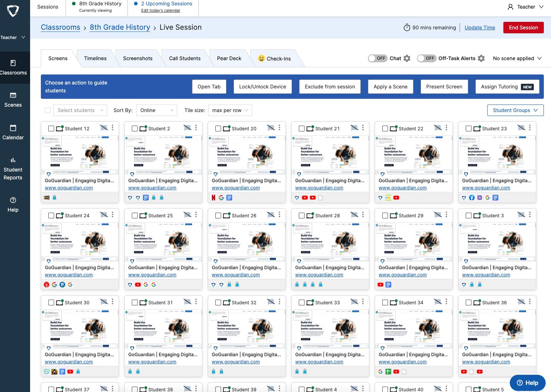Click Pandora tab icon under Student 24
The image size is (551, 392).
coord(62,285)
